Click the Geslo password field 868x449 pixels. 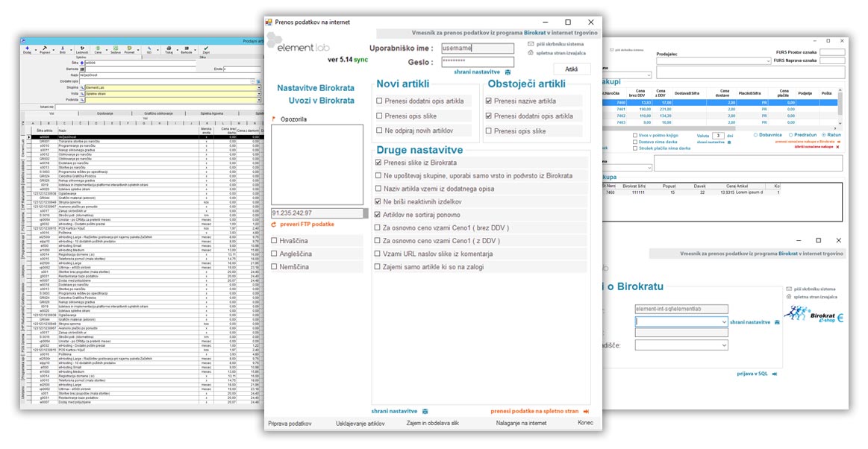(478, 62)
